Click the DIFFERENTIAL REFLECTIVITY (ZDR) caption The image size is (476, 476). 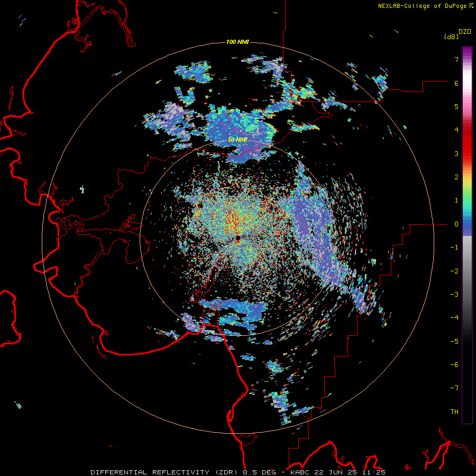click(x=165, y=472)
